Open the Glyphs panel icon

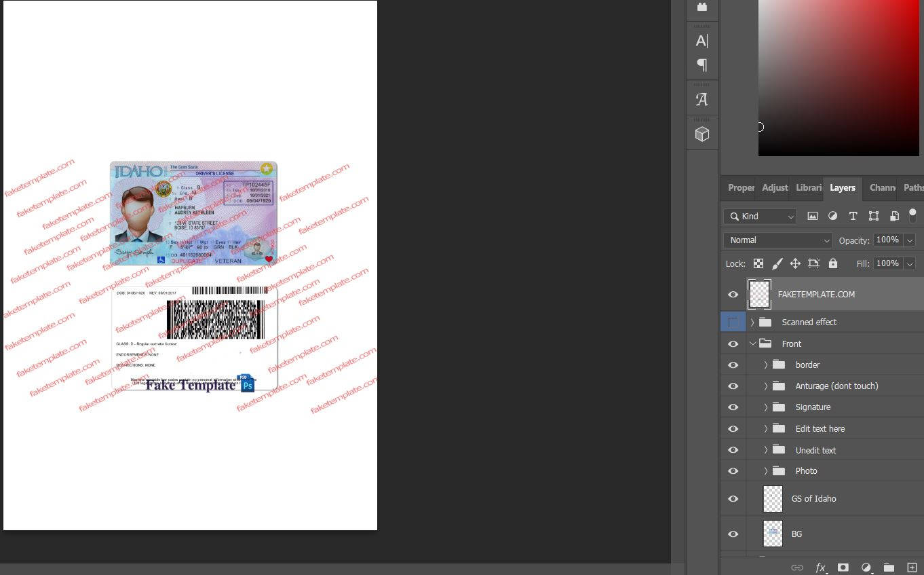(701, 100)
